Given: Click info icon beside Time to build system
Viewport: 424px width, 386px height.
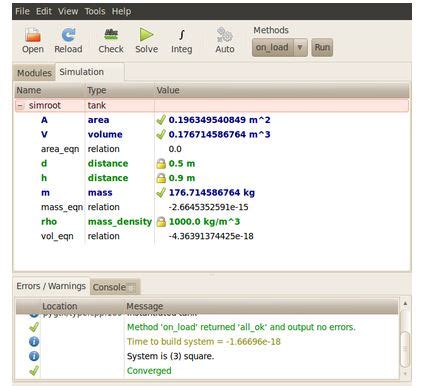Looking at the screenshot, I should point(34,341).
